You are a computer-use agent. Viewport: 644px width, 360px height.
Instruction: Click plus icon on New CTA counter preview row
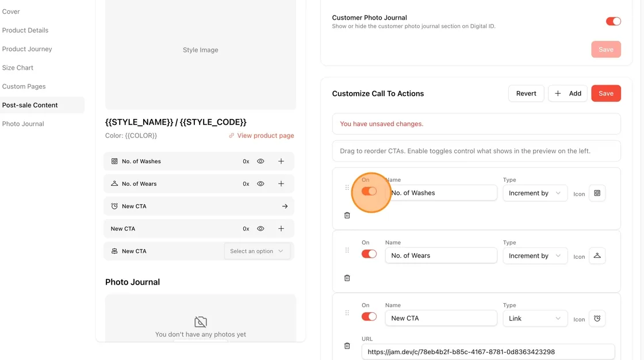click(x=281, y=228)
